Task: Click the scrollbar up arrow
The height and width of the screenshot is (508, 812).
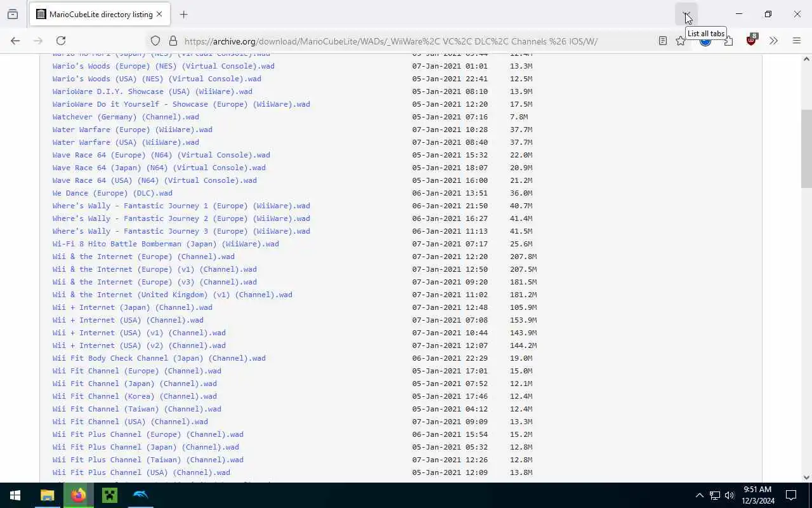Action: (806, 59)
